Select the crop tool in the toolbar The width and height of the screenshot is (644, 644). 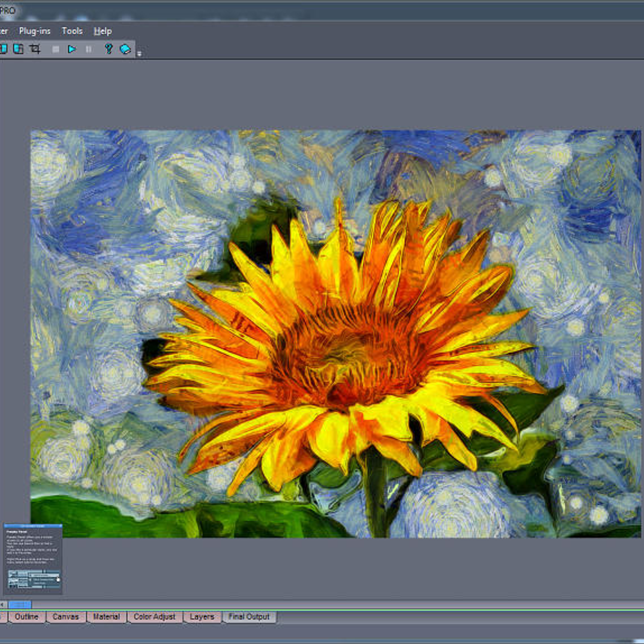35,49
